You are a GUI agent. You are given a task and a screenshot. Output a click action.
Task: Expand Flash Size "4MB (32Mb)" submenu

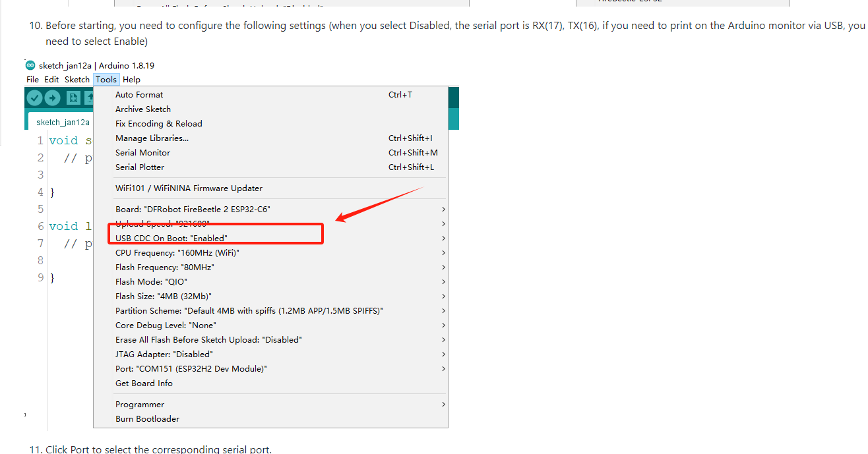click(x=271, y=297)
